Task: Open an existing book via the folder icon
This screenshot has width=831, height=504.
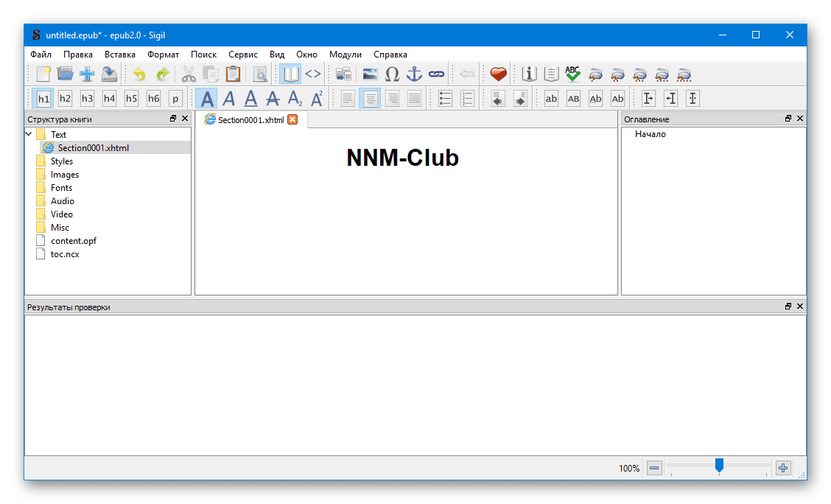Action: [x=65, y=74]
